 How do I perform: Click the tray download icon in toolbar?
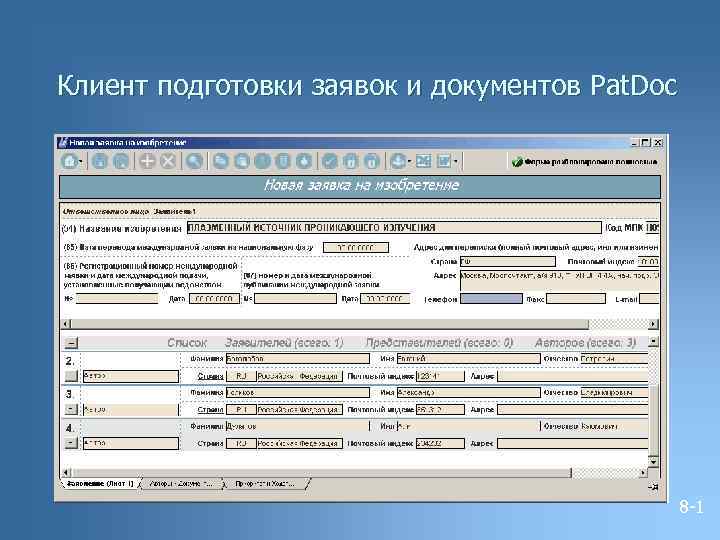pos(398,162)
